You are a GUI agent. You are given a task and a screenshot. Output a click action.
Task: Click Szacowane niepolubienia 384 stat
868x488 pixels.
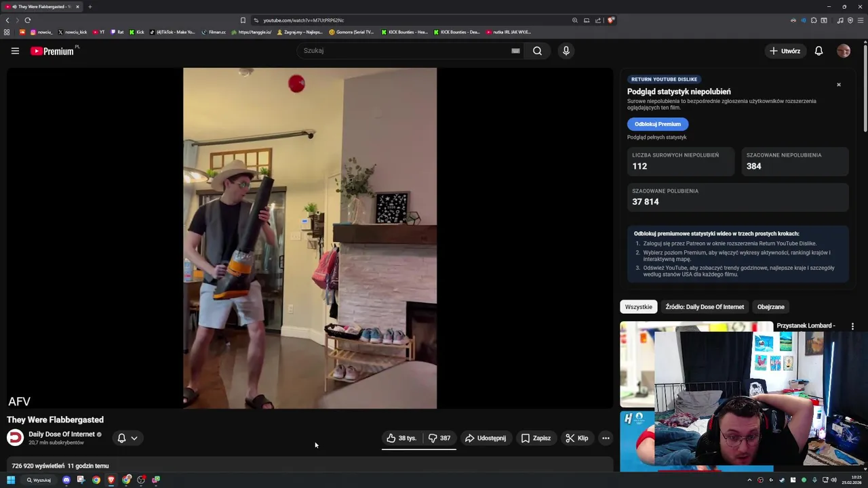(795, 161)
